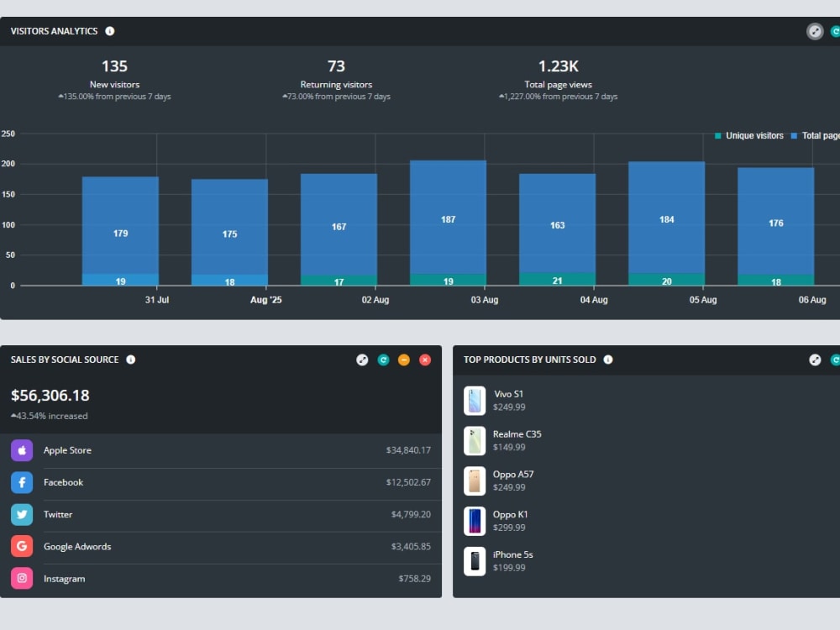Open Visitors Analytics info tooltip icon
Viewport: 840px width, 630px height.
pos(110,31)
